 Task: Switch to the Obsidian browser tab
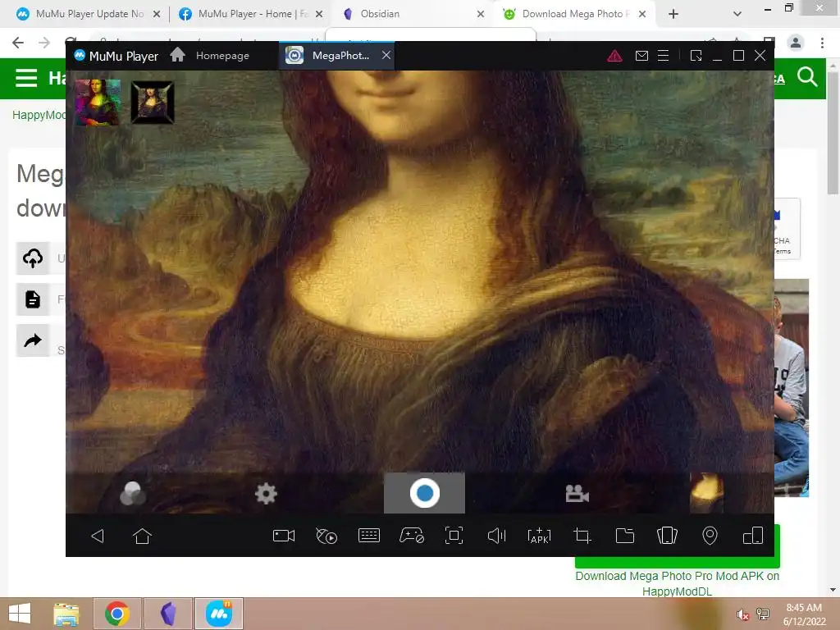(413, 14)
